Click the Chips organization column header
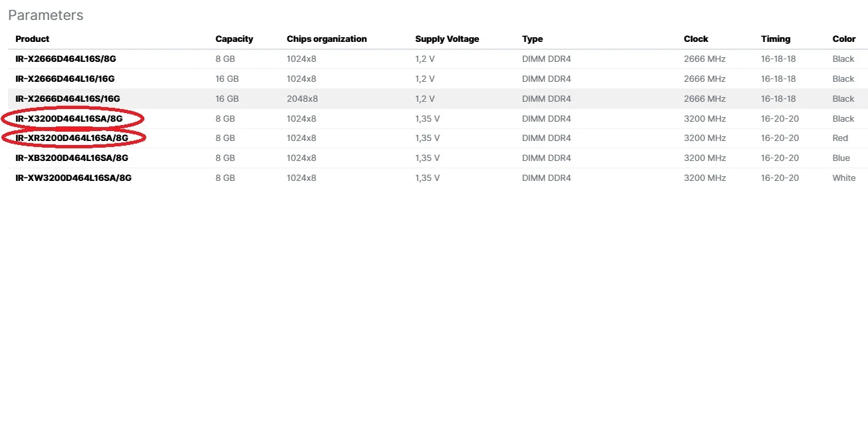The width and height of the screenshot is (868, 431). [x=327, y=39]
